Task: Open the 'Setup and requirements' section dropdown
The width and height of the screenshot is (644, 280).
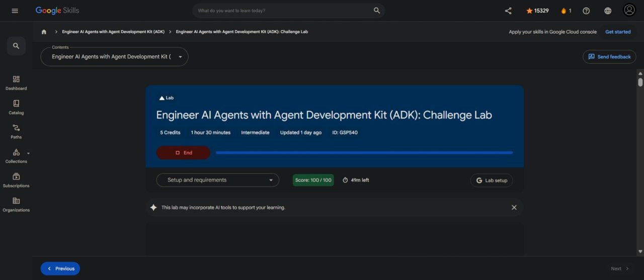Action: point(218,180)
